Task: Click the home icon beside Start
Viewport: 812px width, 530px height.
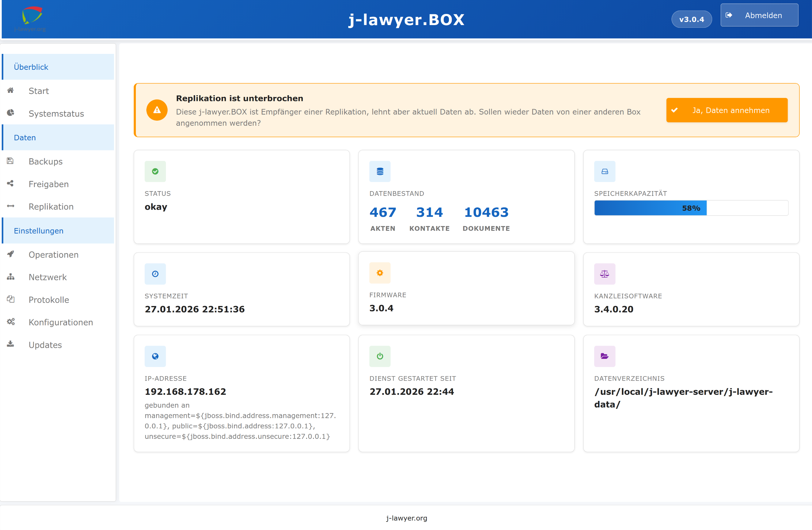Action: click(x=11, y=90)
